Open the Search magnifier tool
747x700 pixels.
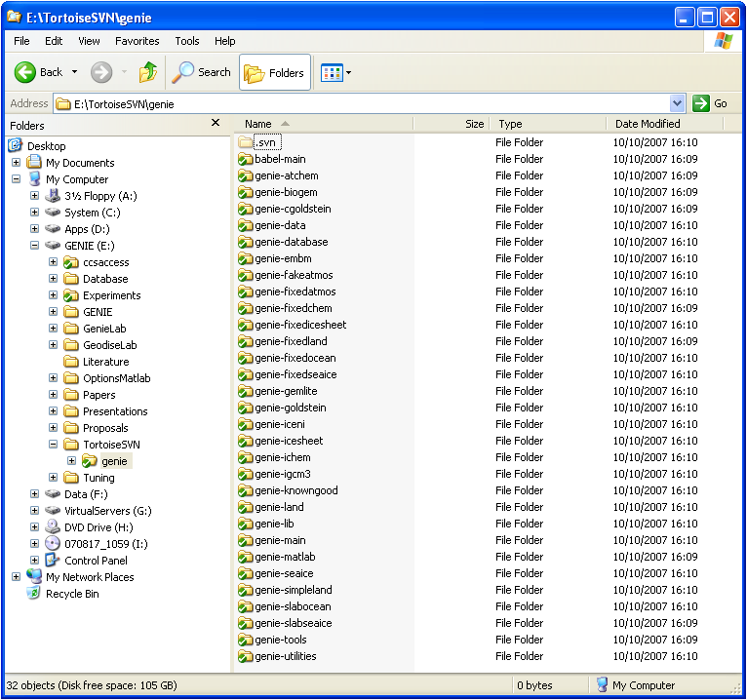pos(183,72)
